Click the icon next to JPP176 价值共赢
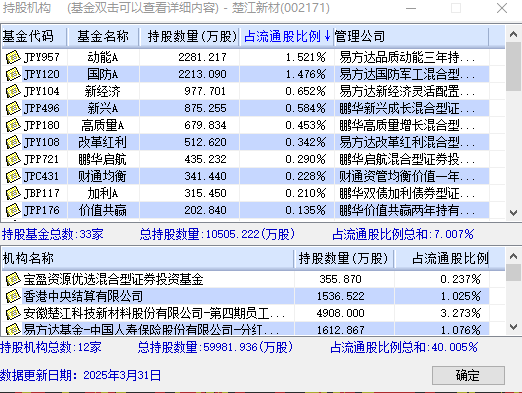Screen dimensions: 522x393 [13, 210]
